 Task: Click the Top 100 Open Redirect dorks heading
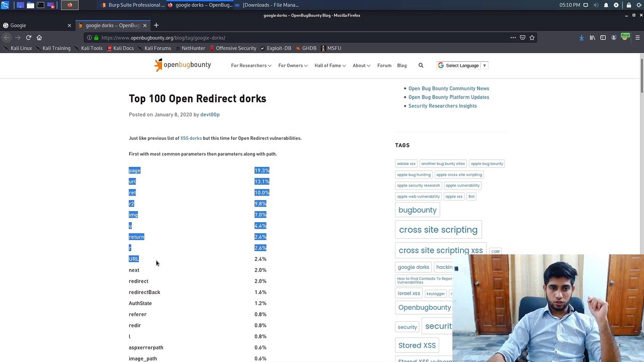(x=197, y=99)
